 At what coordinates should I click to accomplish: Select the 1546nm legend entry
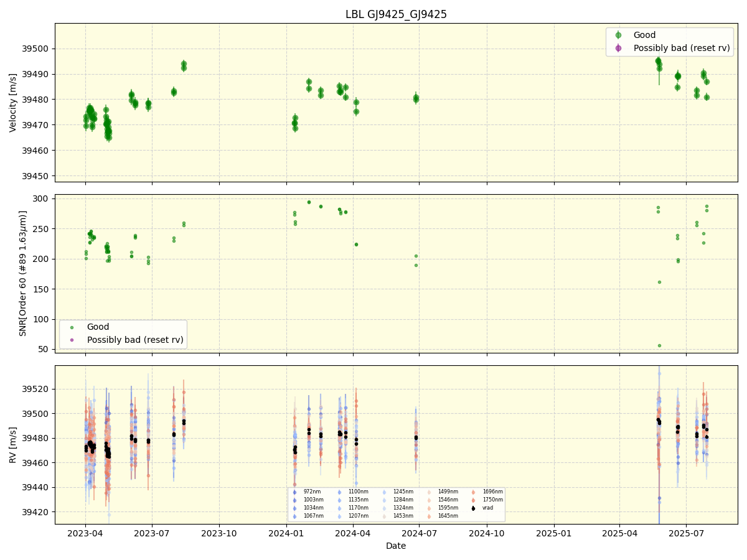(448, 500)
